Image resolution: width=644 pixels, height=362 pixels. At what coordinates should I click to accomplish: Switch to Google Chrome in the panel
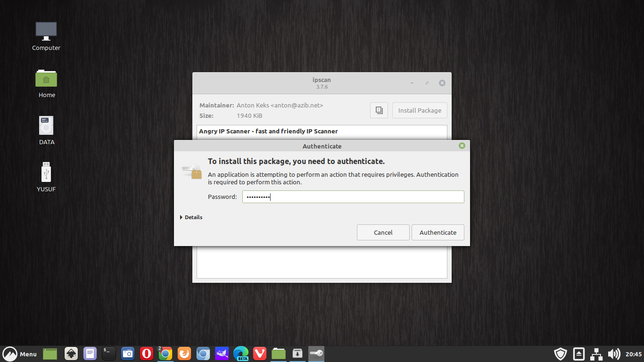coord(165,354)
